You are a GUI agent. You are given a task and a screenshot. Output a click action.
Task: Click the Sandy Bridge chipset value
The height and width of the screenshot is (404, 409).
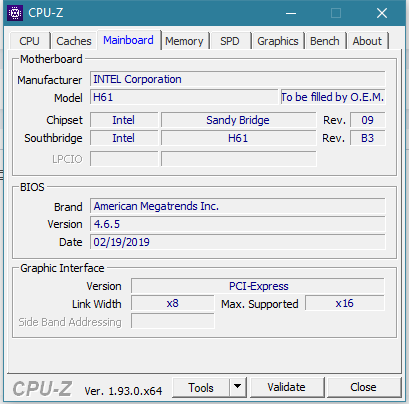coord(238,120)
